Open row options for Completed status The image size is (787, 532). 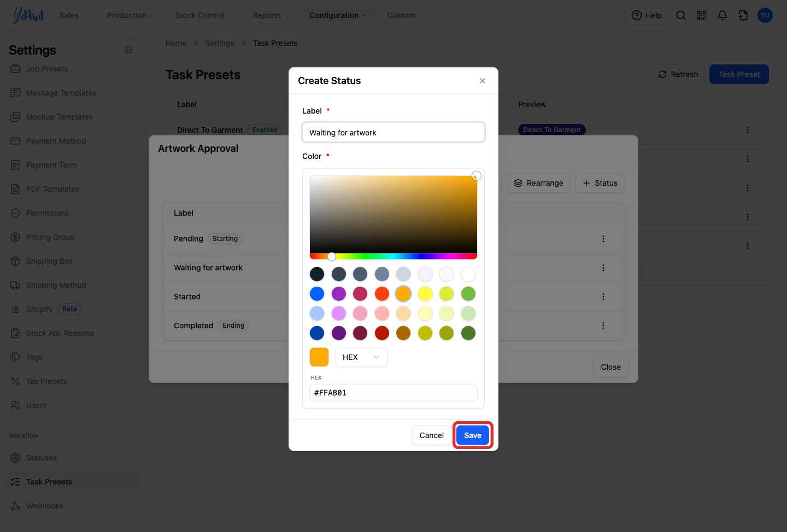click(603, 326)
